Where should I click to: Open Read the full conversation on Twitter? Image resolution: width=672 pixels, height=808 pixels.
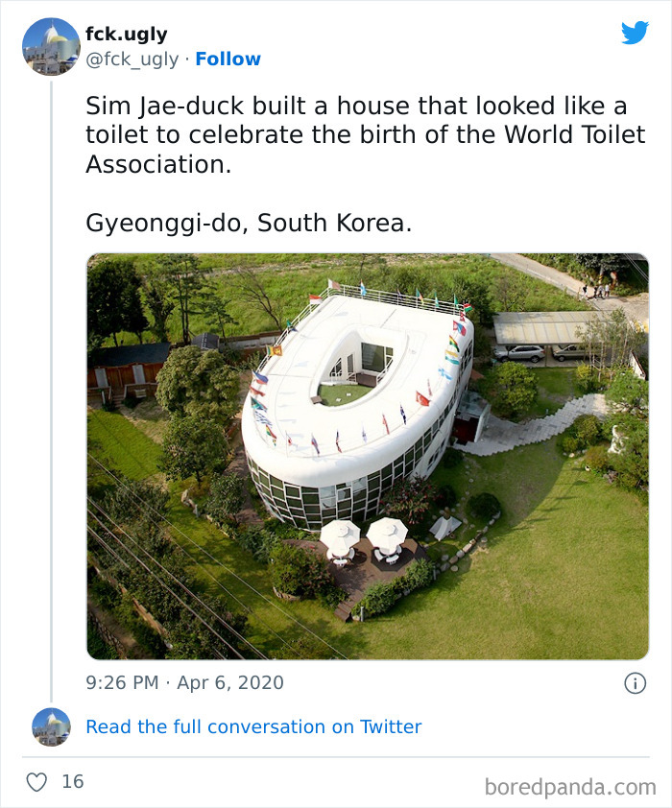coord(252,726)
